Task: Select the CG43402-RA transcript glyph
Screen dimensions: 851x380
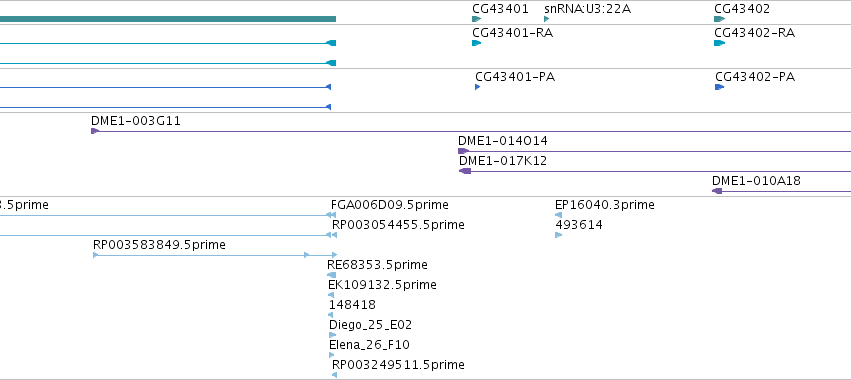Action: [719, 43]
